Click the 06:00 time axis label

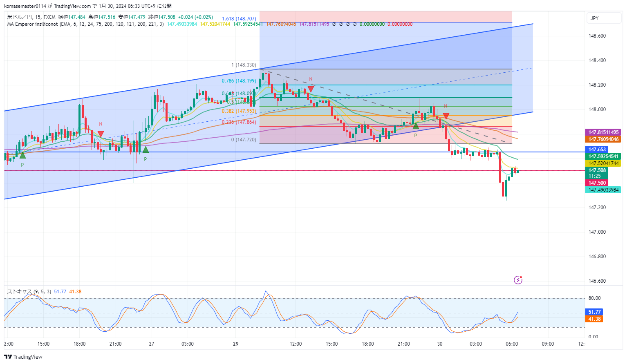point(512,344)
